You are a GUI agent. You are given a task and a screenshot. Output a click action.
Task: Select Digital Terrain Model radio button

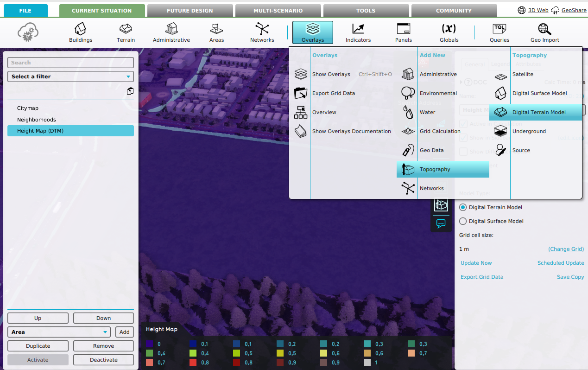point(463,207)
